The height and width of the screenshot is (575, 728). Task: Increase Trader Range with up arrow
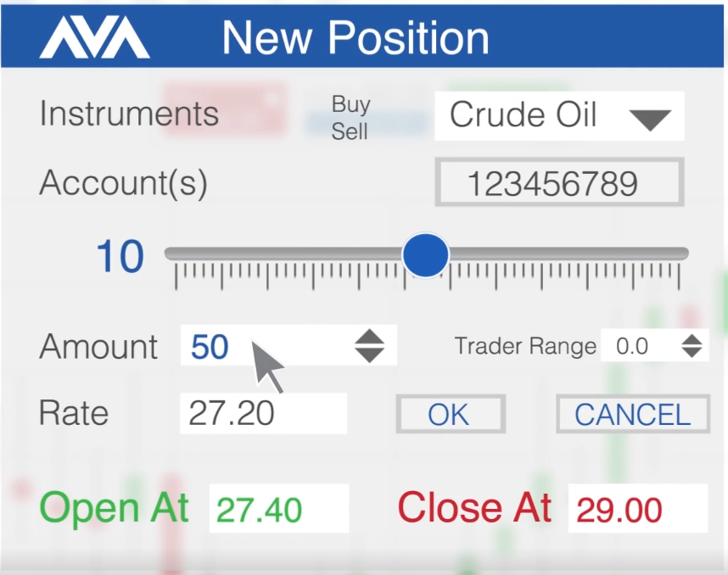[692, 339]
